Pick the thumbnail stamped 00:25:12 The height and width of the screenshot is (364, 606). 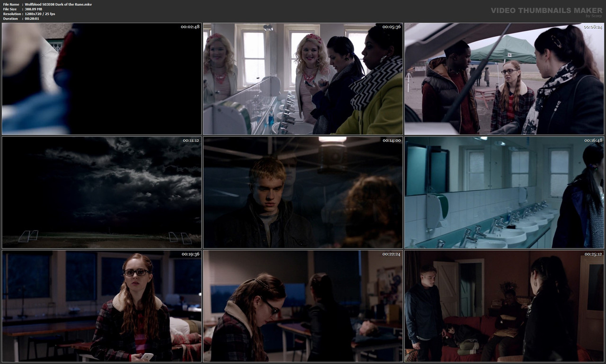click(x=504, y=306)
